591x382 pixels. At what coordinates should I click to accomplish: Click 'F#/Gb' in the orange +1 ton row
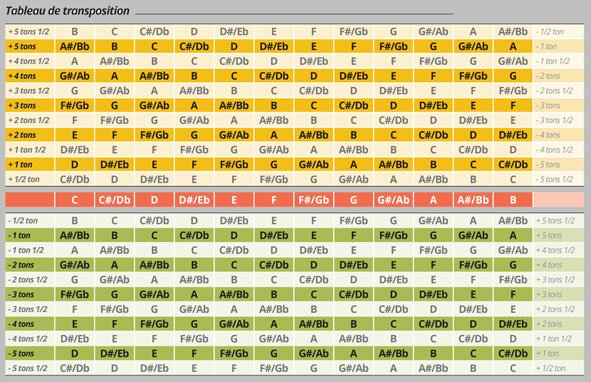[234, 164]
